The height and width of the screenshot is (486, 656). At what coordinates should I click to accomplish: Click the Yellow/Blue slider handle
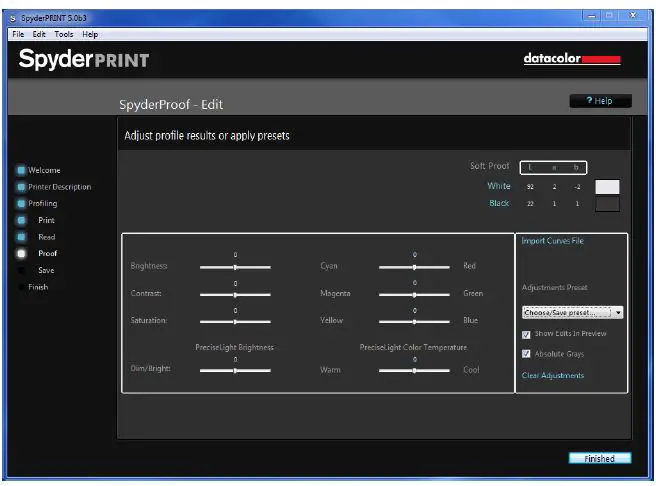coord(414,322)
